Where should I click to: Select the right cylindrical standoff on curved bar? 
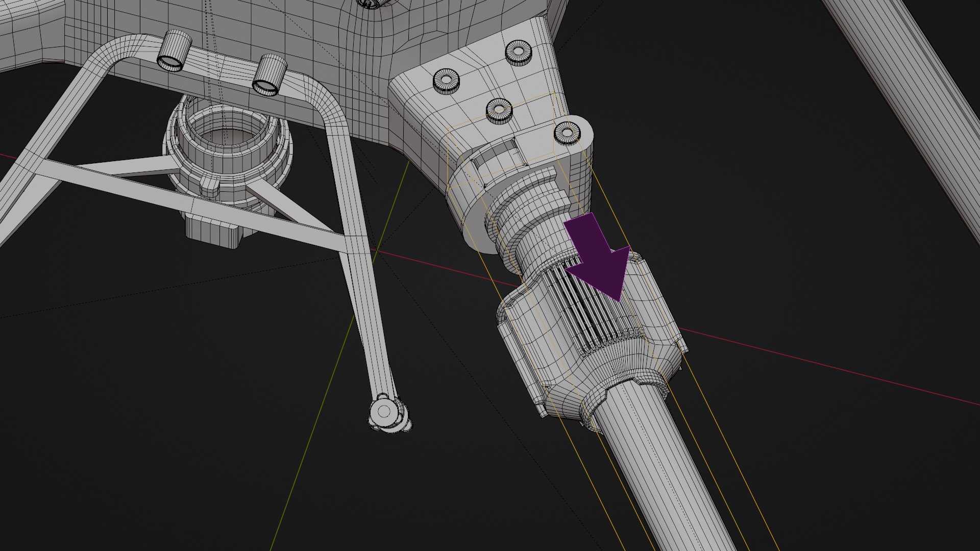click(269, 74)
